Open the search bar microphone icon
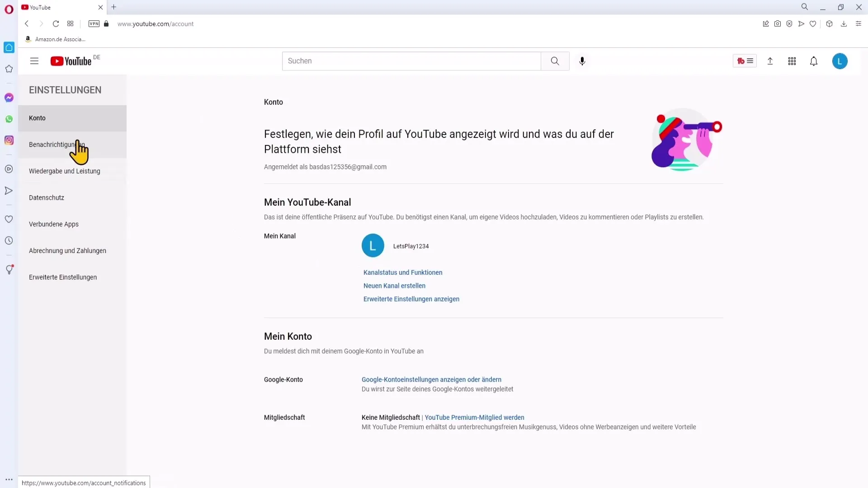Screen dimensions: 868x488 [x=582, y=61]
